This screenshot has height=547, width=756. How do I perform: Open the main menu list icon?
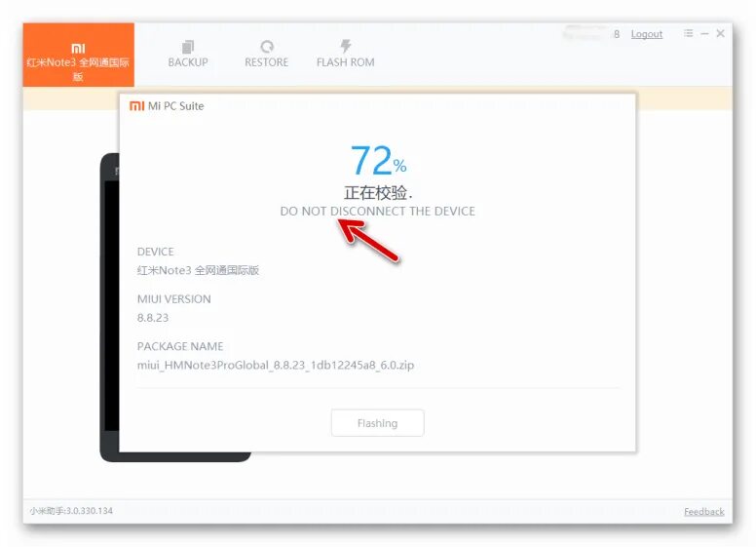coord(688,33)
